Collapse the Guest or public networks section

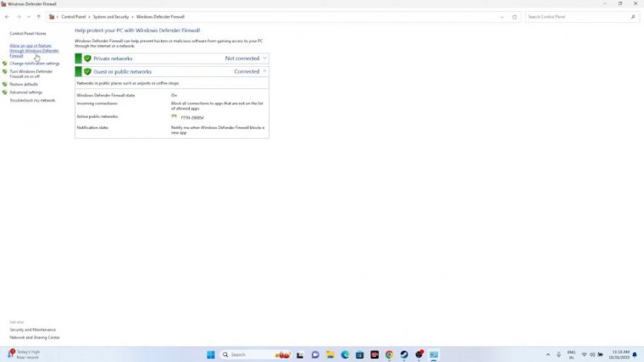[x=264, y=71]
